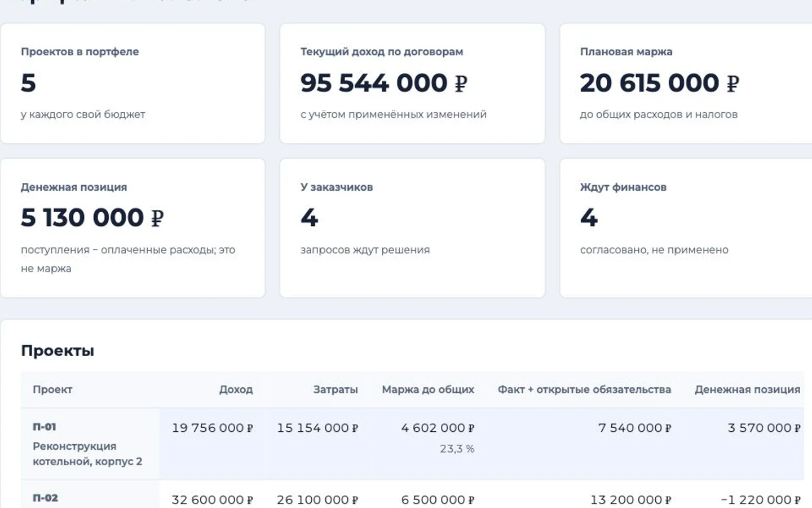Click the caption "до общих расходов и налогов"
The image size is (812, 508).
click(659, 115)
